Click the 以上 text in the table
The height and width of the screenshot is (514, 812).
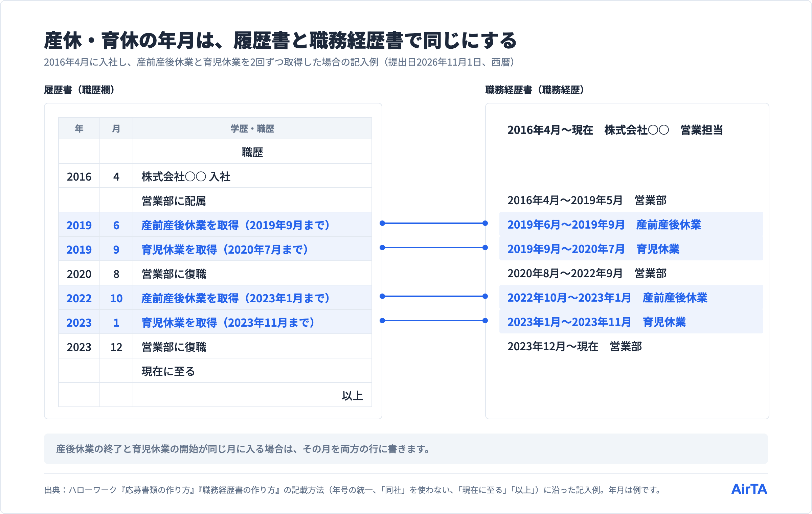coord(352,396)
